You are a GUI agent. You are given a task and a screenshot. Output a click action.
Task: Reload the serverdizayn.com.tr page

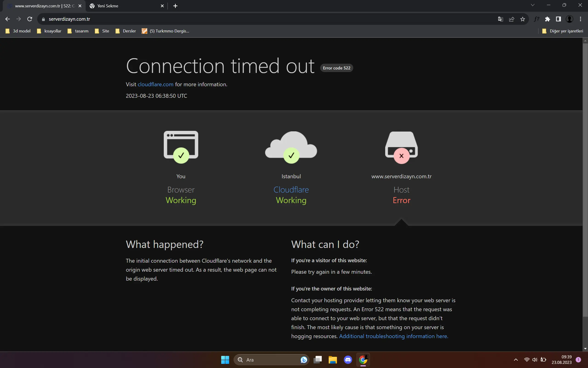pyautogui.click(x=30, y=19)
